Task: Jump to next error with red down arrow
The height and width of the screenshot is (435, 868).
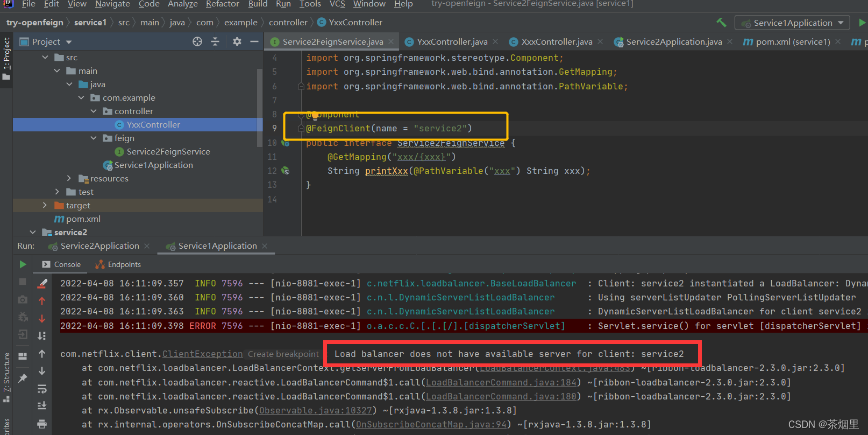Action: click(42, 318)
